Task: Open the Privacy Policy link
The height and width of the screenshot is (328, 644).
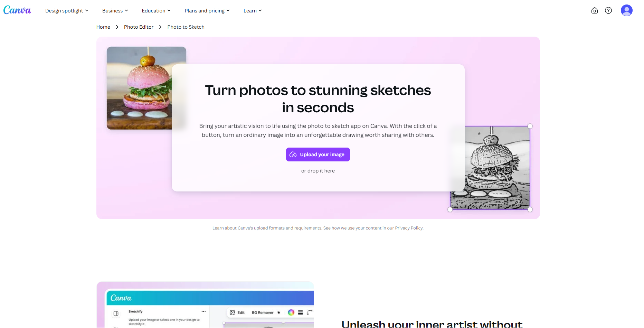Action: click(x=409, y=228)
